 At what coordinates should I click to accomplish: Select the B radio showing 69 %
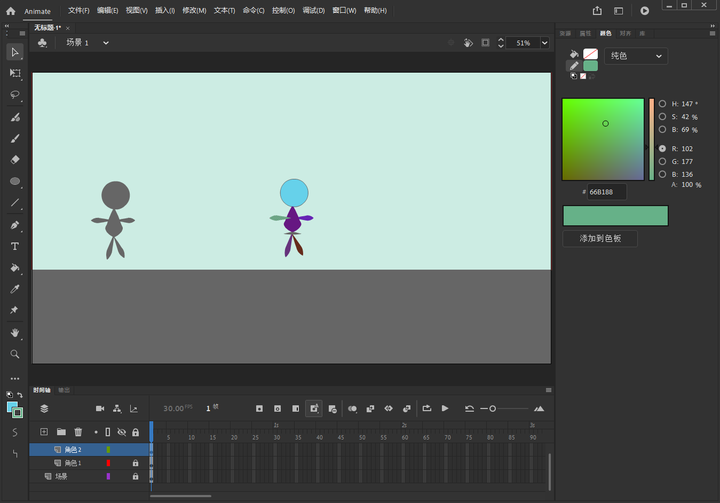[x=662, y=130]
